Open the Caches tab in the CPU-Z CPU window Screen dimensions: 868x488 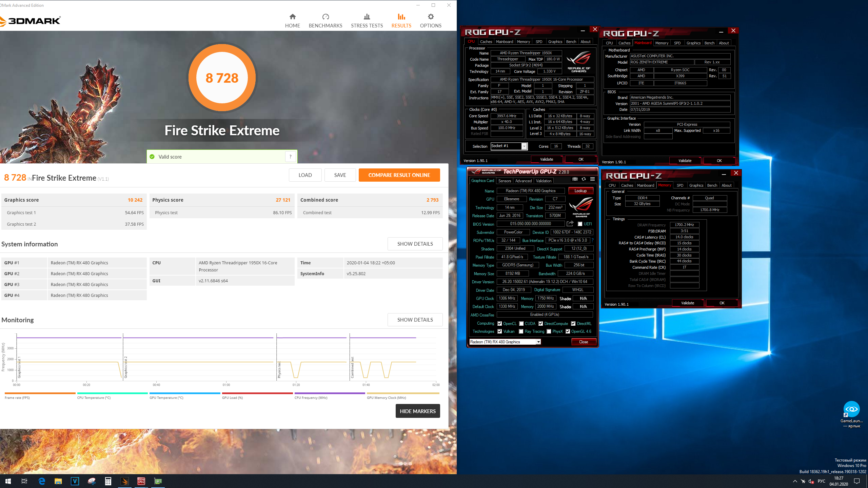[486, 42]
